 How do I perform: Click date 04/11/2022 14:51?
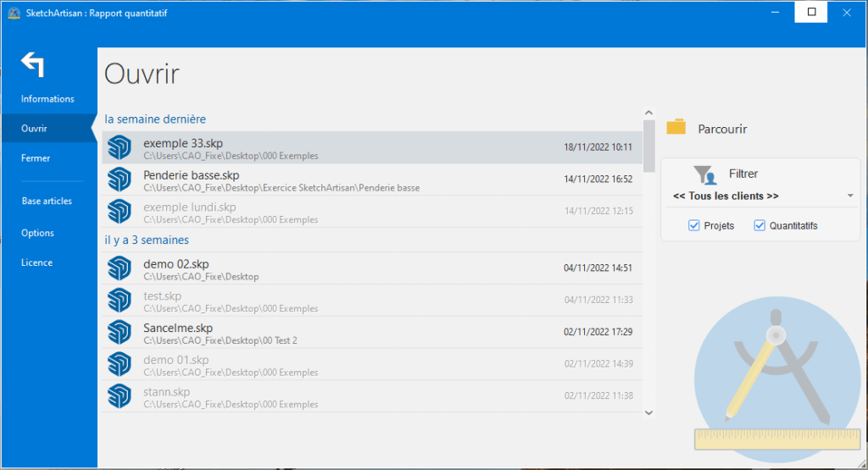(x=598, y=268)
